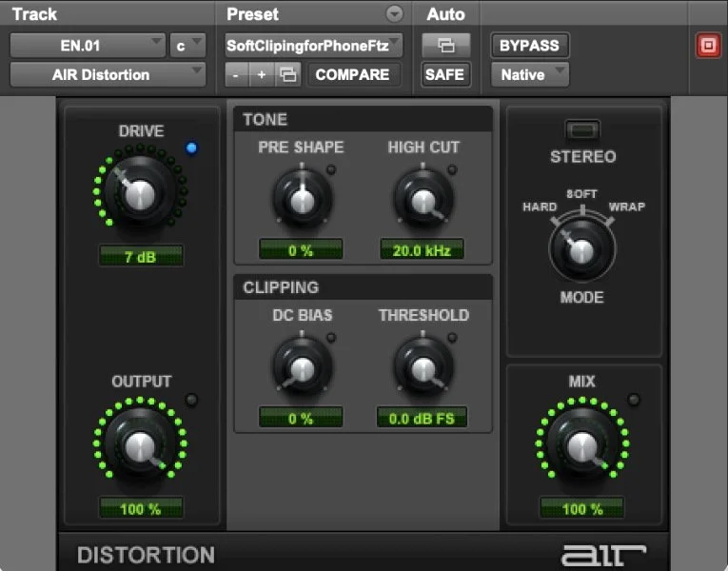Screen dimensions: 728x571
Task: Click the PRE SHAPE knob
Action: (x=302, y=200)
